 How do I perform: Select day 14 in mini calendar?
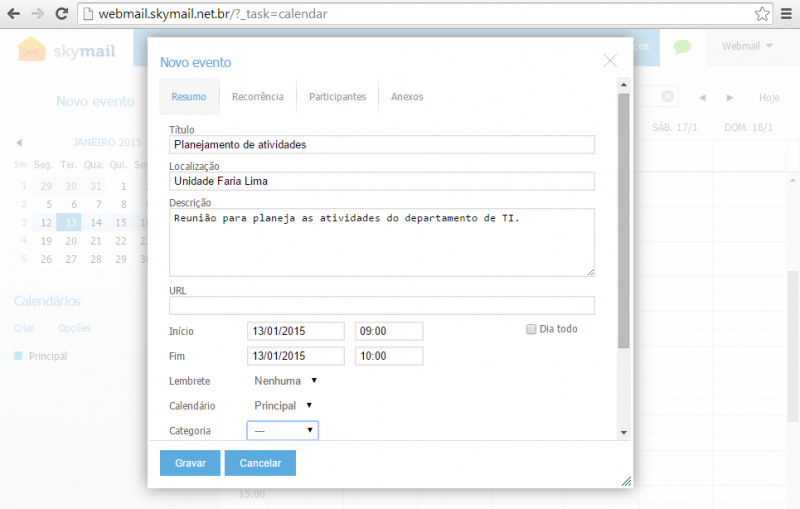pyautogui.click(x=95, y=222)
